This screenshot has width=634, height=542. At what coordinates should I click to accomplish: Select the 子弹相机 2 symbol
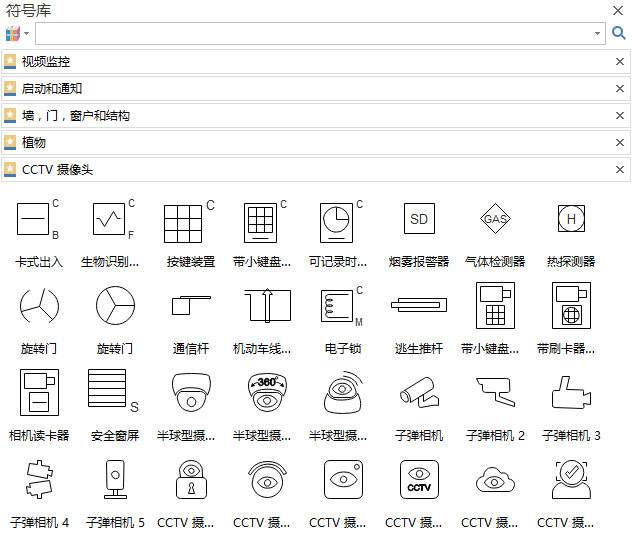495,392
